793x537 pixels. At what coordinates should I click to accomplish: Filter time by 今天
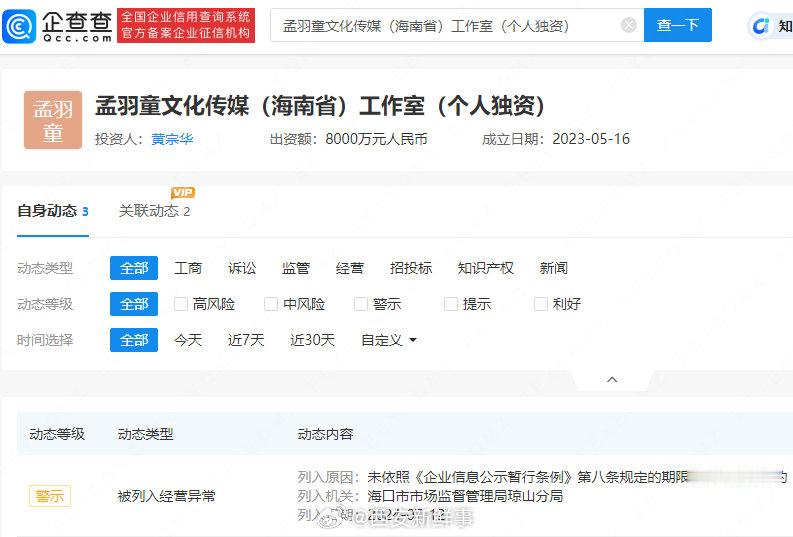click(188, 340)
